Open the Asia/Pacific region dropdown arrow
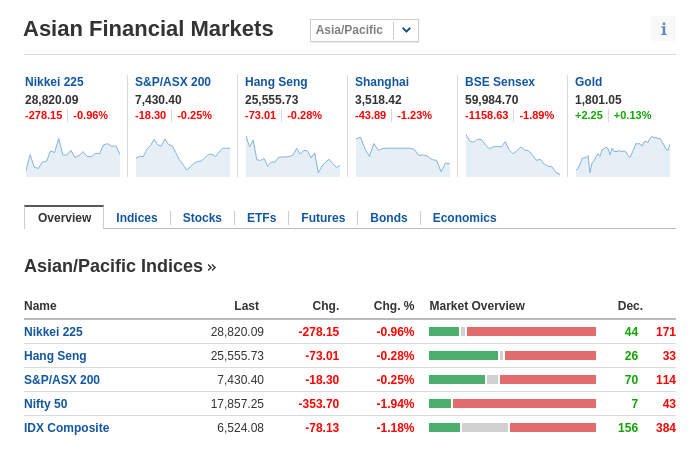This screenshot has width=694, height=455. pyautogui.click(x=406, y=30)
